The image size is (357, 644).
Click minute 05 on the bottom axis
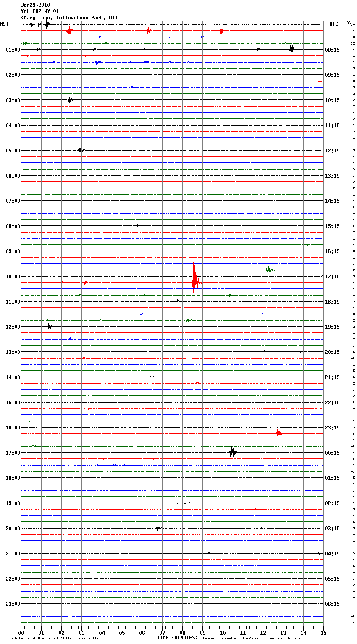tap(122, 633)
